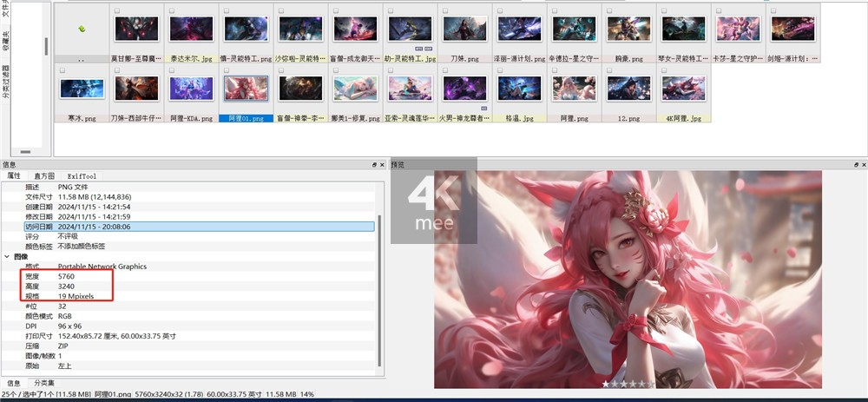Click 5760x3240x32 in the status bar
868x402 pixels.
click(x=160, y=394)
